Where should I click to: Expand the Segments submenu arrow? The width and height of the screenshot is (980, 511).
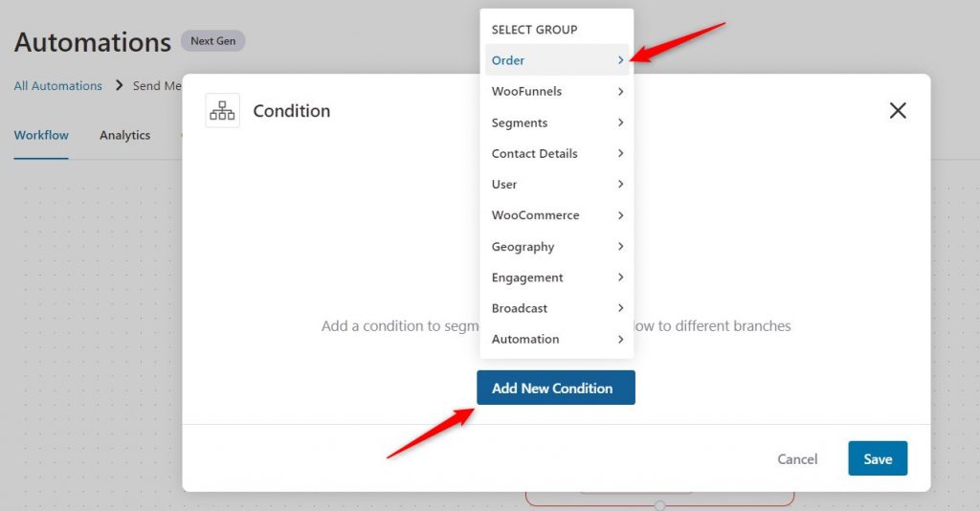[620, 122]
